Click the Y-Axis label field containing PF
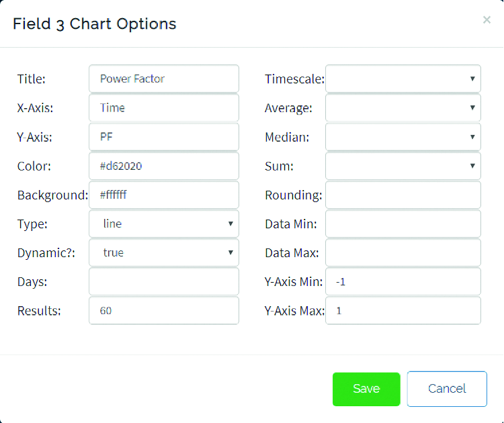 pos(163,137)
